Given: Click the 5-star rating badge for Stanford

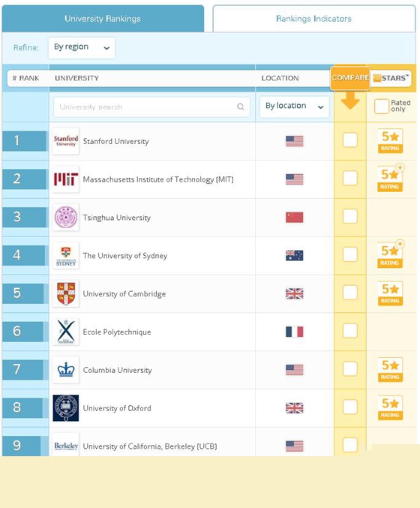Looking at the screenshot, I should [390, 141].
